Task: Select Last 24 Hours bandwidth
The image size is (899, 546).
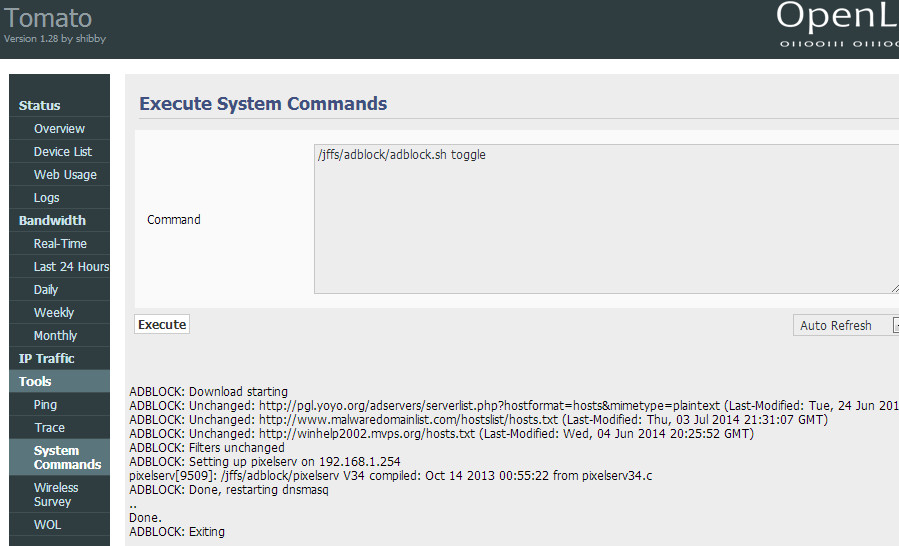Action: click(x=71, y=266)
